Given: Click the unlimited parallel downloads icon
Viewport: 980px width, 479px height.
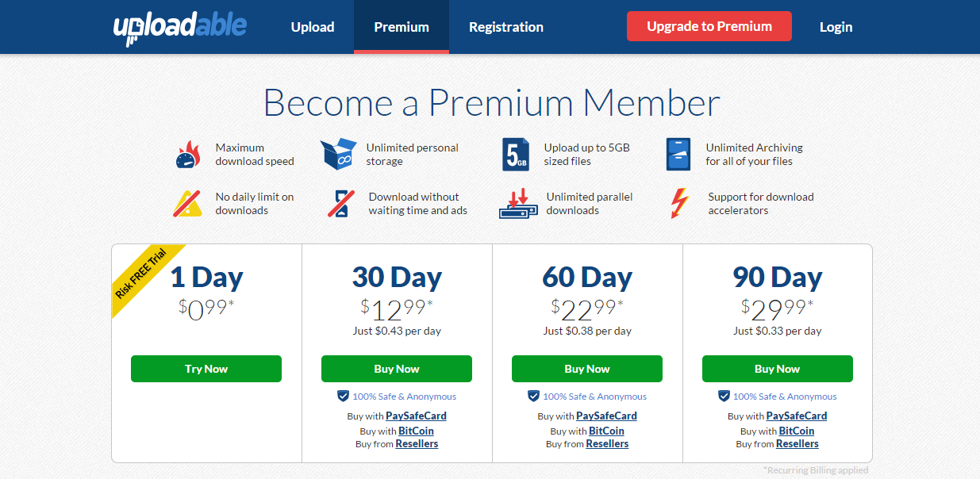Looking at the screenshot, I should tap(518, 203).
